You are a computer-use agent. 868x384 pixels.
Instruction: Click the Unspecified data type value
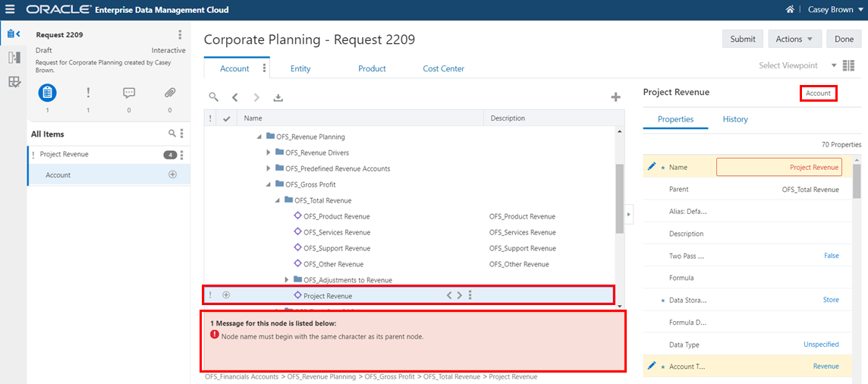[x=821, y=345]
